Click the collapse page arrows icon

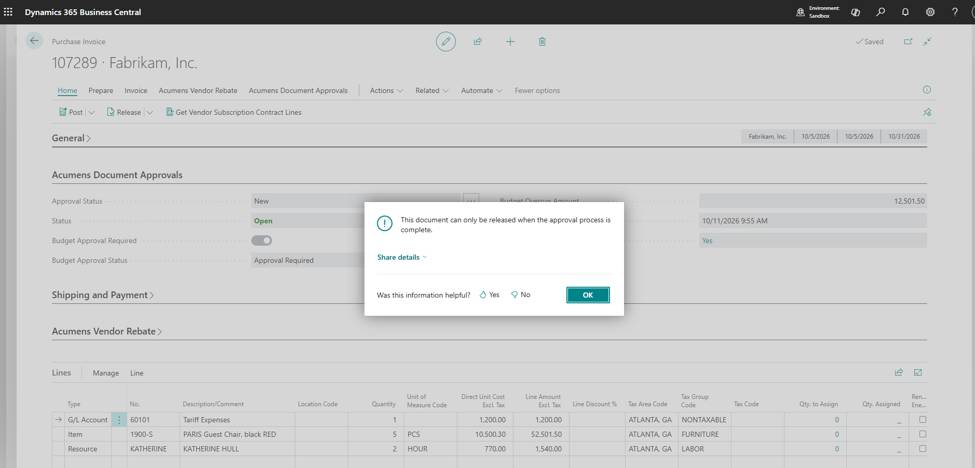tap(927, 42)
